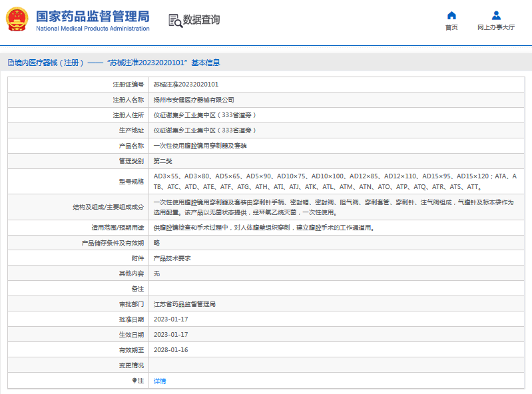The width and height of the screenshot is (532, 394).
Task: Click the 备注 label cell
Action: pyautogui.click(x=79, y=289)
